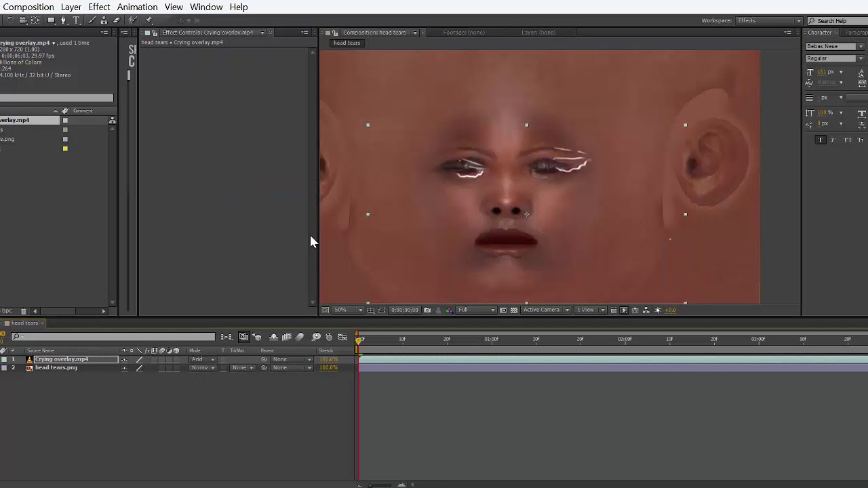This screenshot has height=488, width=868.
Task: Select the Unified Camera tool
Action: pyautogui.click(x=23, y=20)
